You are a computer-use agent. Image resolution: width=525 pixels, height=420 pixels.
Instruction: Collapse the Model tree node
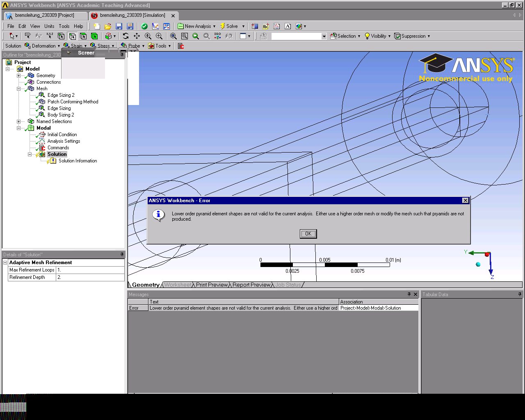(x=7, y=69)
